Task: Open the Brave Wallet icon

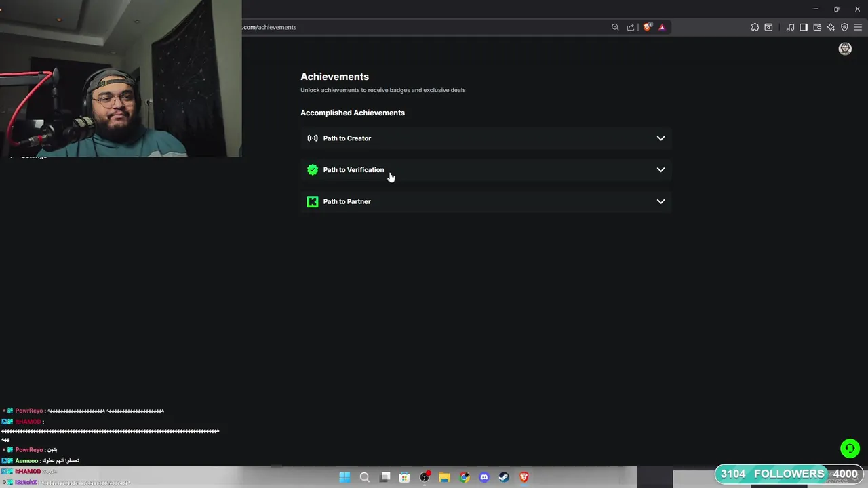Action: click(x=817, y=27)
